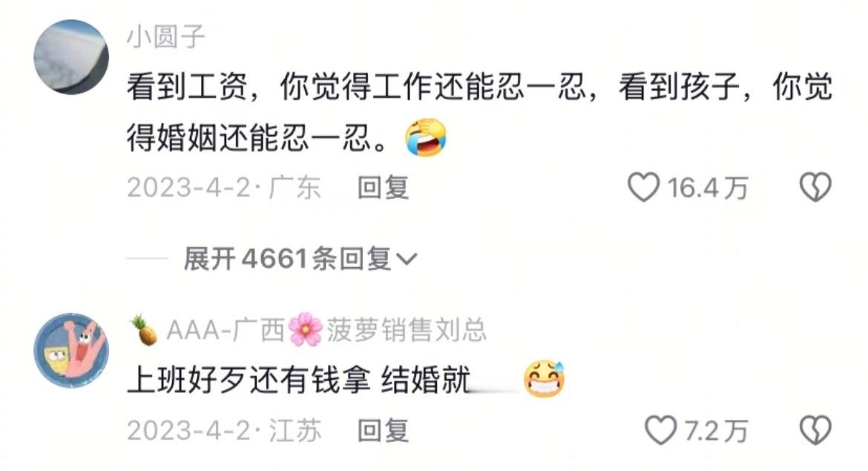Open 小圆子's profile avatar

[71, 57]
